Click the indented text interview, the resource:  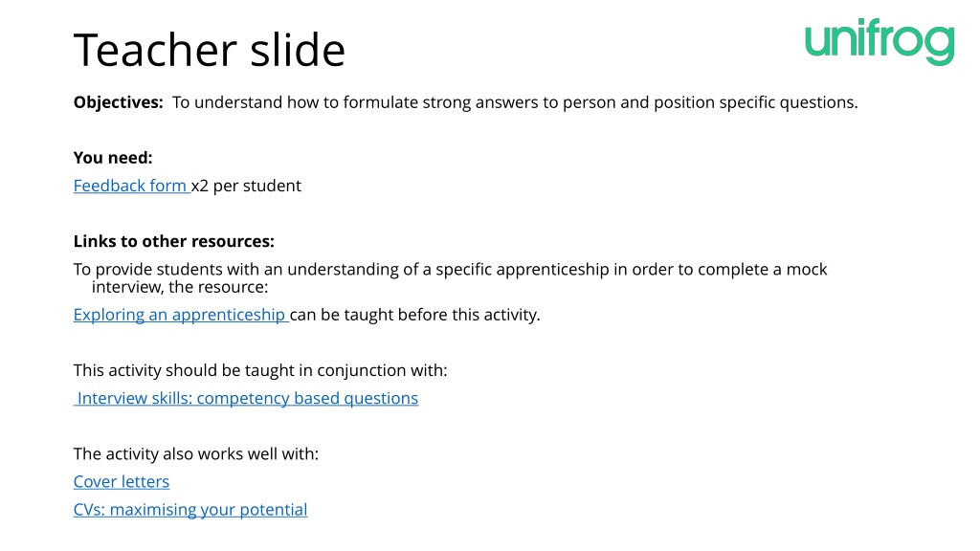[x=180, y=287]
